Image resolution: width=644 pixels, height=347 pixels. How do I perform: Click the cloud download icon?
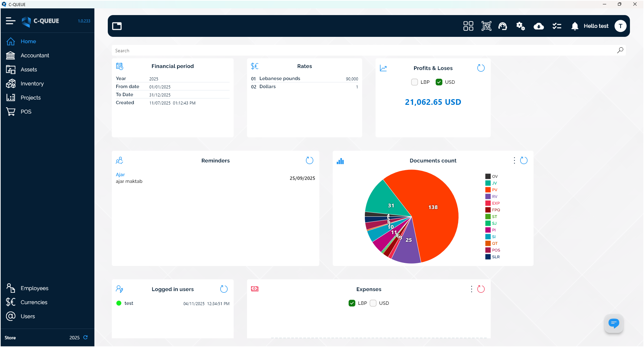pos(539,26)
